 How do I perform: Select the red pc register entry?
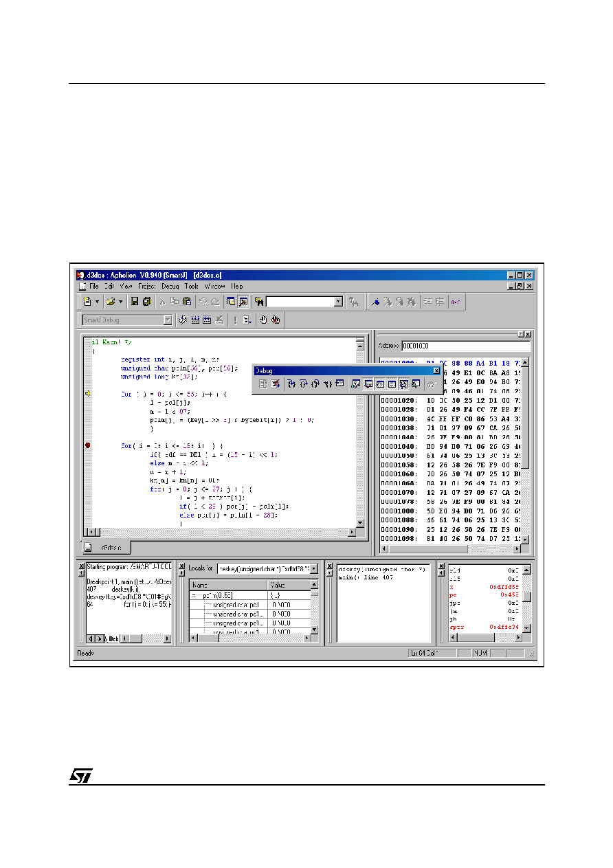tap(484, 594)
